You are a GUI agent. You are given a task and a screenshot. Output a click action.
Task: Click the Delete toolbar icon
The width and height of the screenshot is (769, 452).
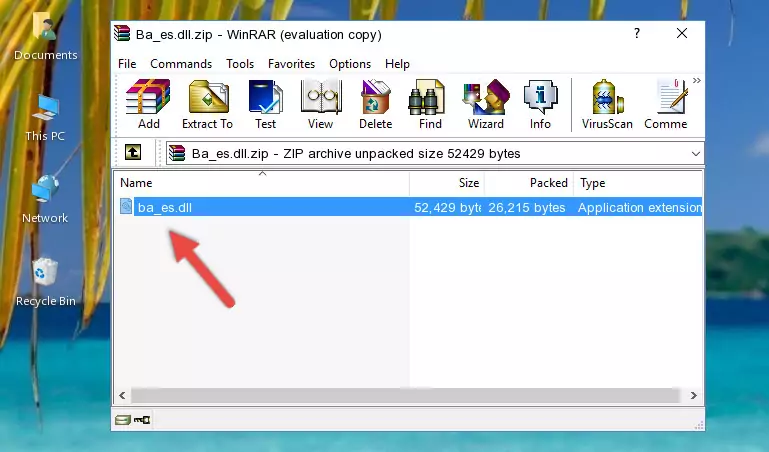coord(375,104)
